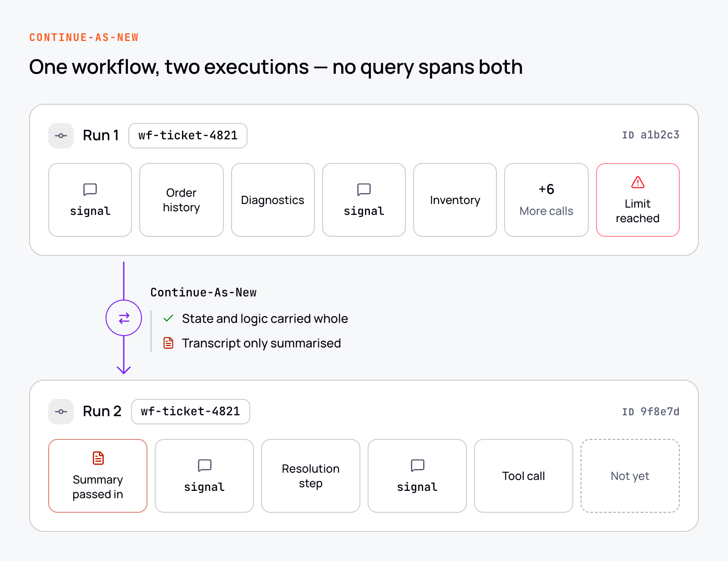This screenshot has height=561, width=728.
Task: Click the Run 1 wf-ticket-4821 badge
Action: tap(188, 136)
